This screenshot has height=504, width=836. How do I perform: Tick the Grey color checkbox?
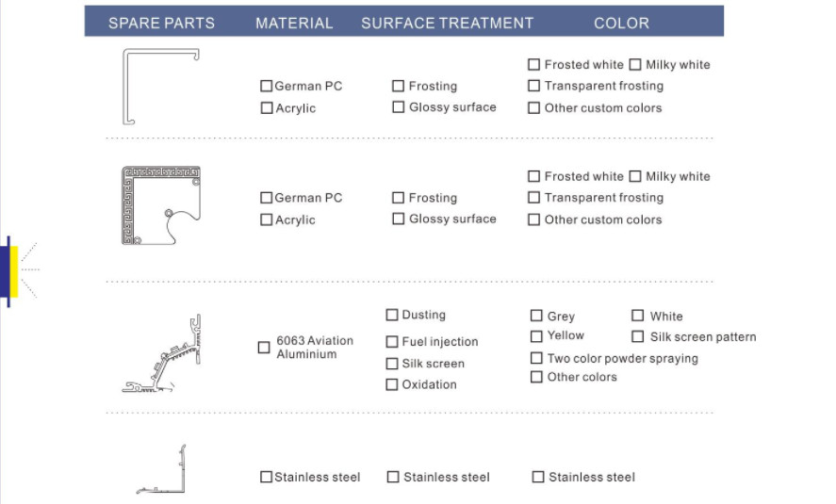536,316
